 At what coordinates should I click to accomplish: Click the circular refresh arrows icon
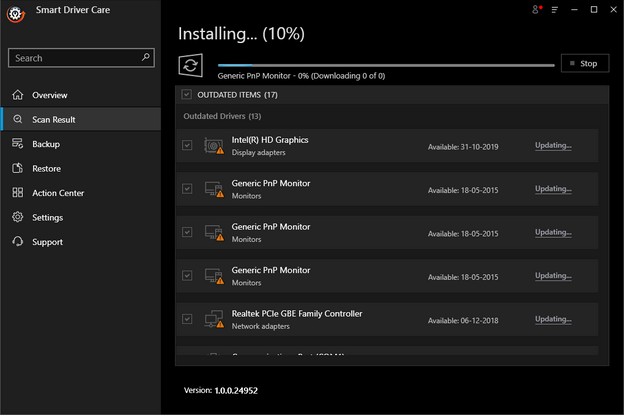pos(190,65)
